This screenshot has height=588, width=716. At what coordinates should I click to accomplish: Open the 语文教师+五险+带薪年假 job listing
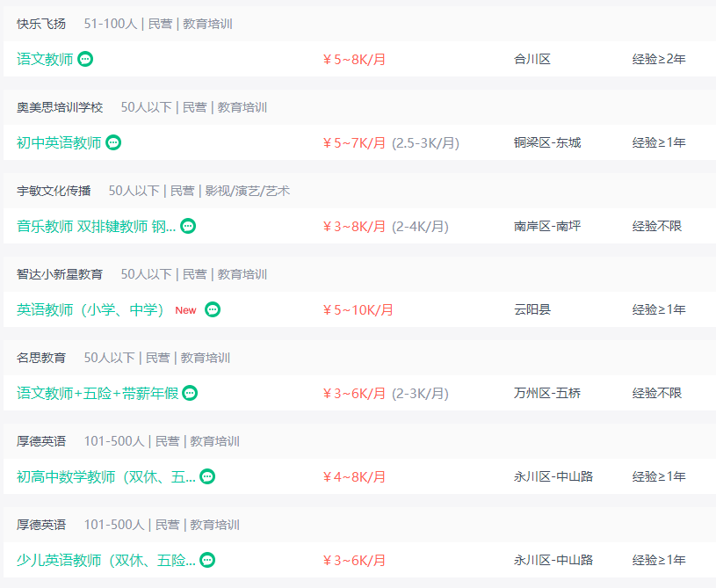[98, 393]
